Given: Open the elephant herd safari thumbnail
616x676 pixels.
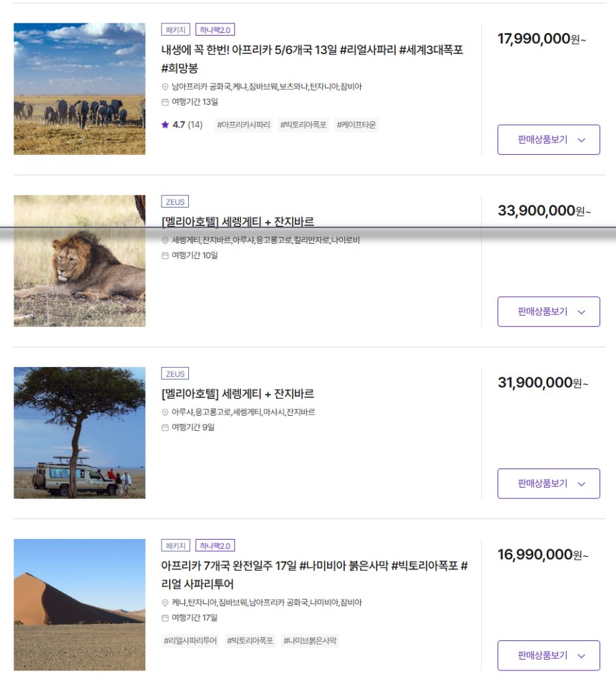Looking at the screenshot, I should point(79,89).
